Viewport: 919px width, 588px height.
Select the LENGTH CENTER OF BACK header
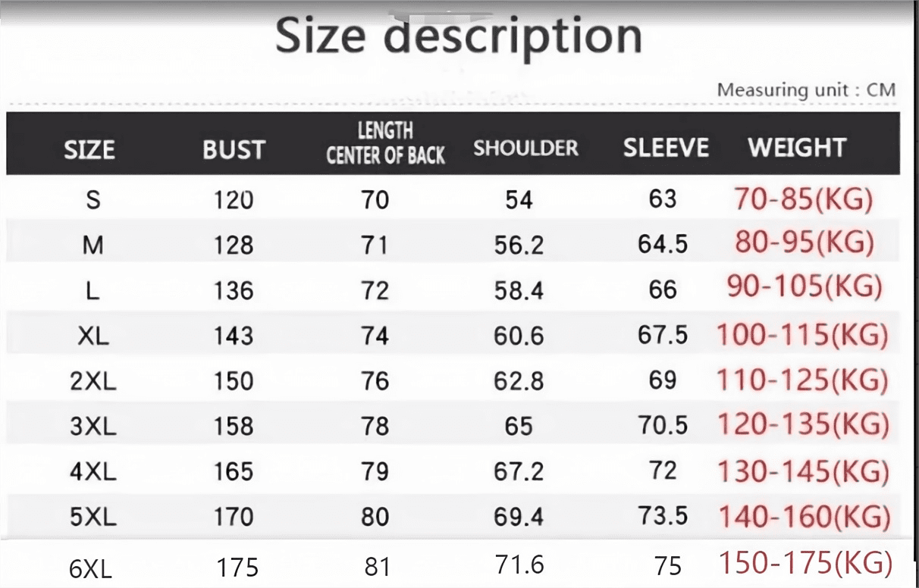385,143
